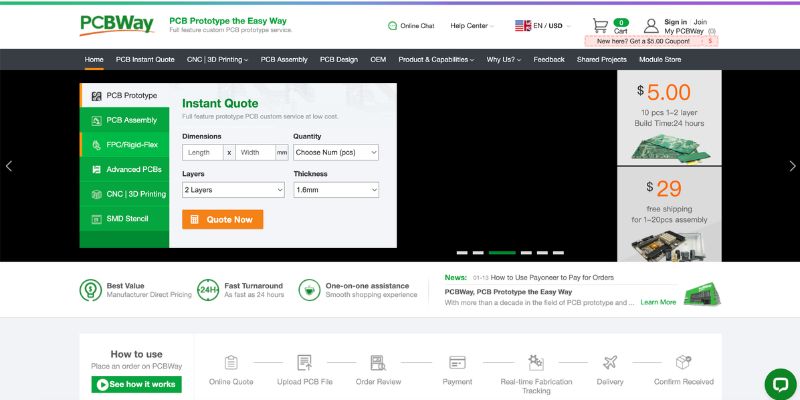Viewport: 800px width, 400px height.
Task: Click the Length input field
Action: tap(203, 153)
